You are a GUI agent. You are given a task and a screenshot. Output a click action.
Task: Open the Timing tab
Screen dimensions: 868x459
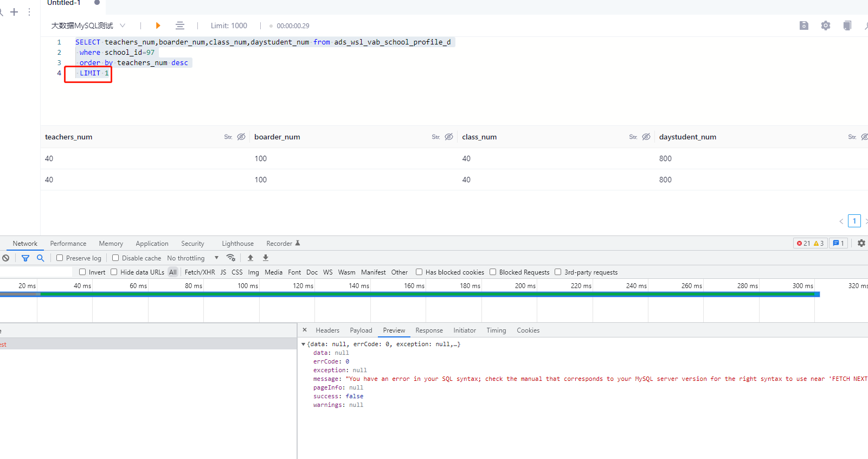click(x=496, y=330)
